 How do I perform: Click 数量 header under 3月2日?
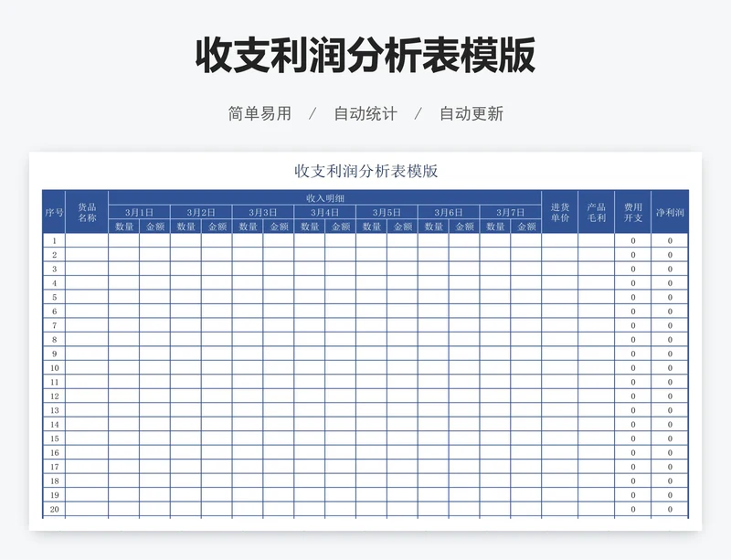(x=186, y=227)
